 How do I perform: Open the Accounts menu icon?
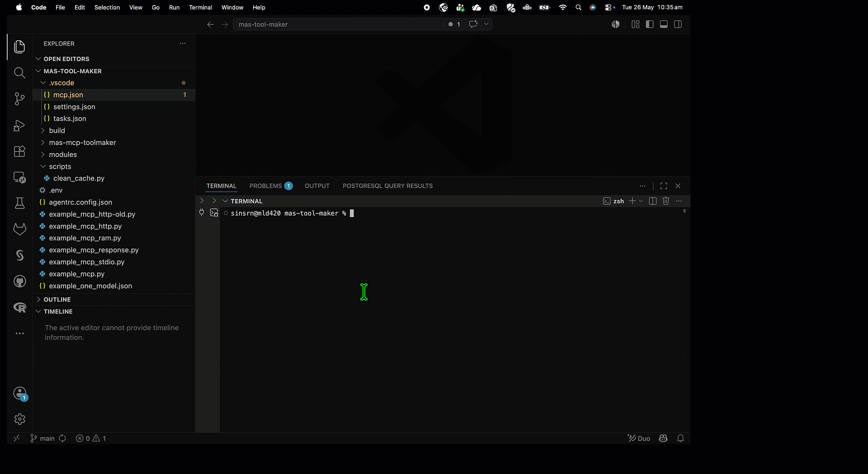[20, 393]
